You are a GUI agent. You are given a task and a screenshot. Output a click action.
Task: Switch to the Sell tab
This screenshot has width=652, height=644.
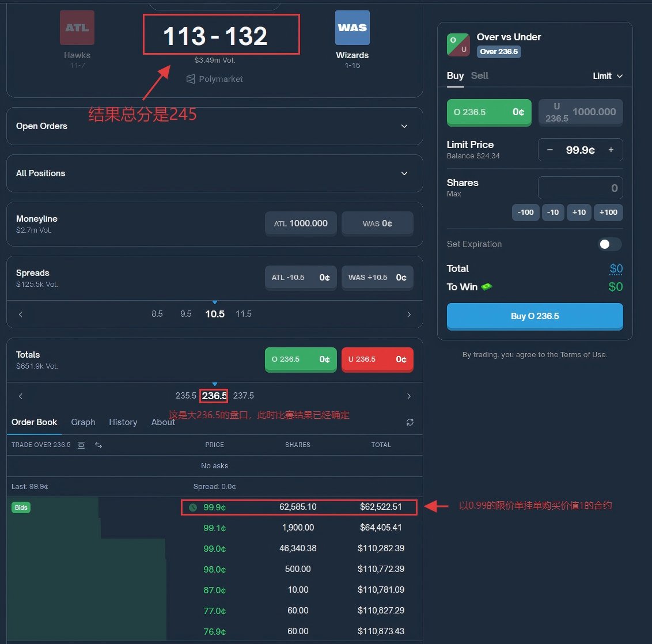[x=479, y=75]
